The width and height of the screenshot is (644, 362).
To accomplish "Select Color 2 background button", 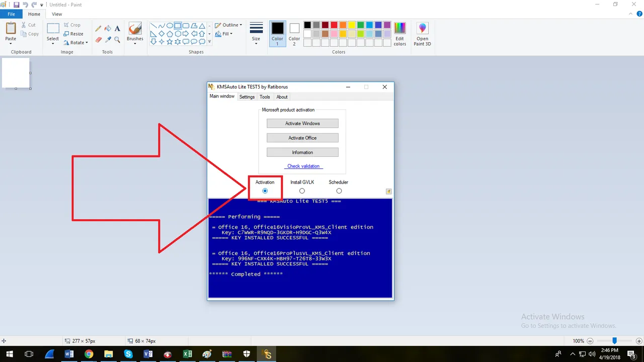I will pyautogui.click(x=294, y=34).
